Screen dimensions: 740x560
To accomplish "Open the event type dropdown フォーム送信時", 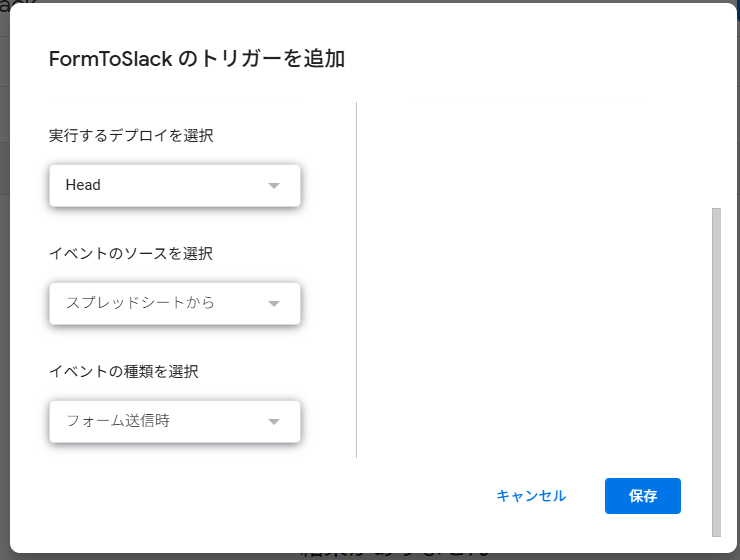I will click(x=175, y=421).
